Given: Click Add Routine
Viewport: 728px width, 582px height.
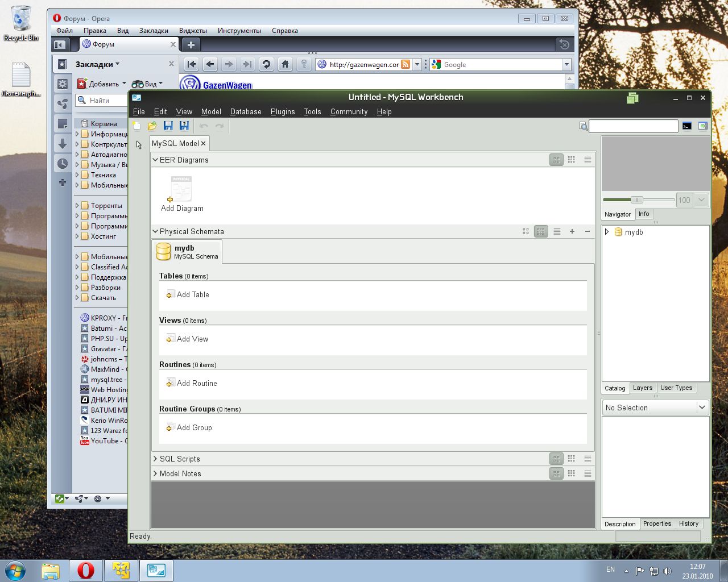Looking at the screenshot, I should [192, 383].
